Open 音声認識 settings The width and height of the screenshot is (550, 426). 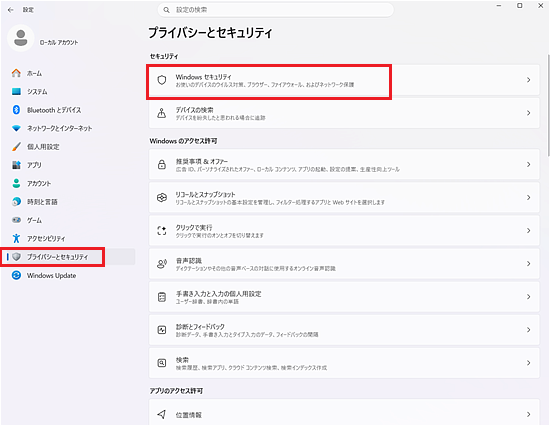click(344, 264)
